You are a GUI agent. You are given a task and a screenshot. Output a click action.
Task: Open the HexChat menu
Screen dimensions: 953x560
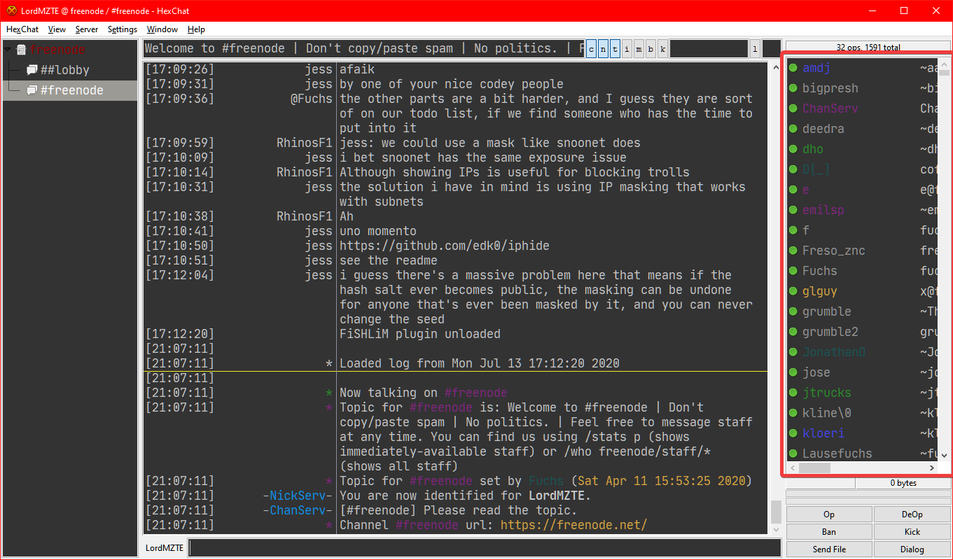(22, 29)
